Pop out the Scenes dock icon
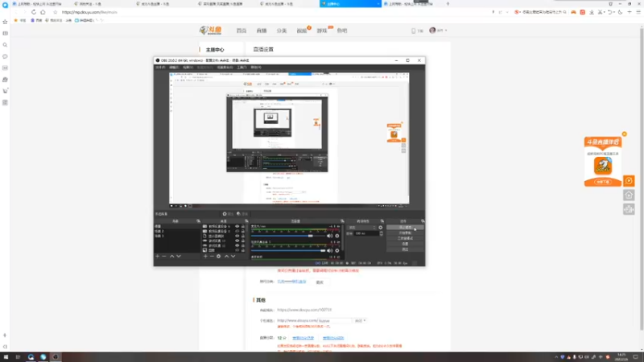This screenshot has height=362, width=644. click(x=198, y=221)
